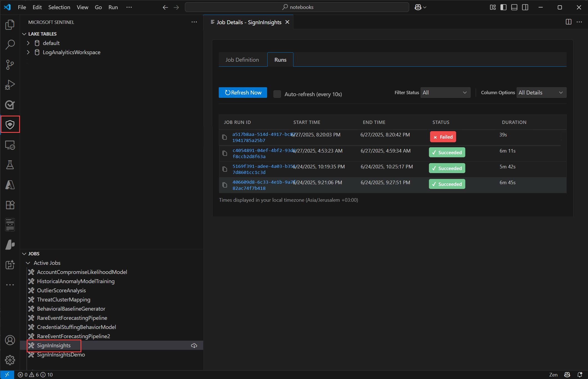This screenshot has height=379, width=588.
Task: Open the Azure view
Action: pos(10,185)
